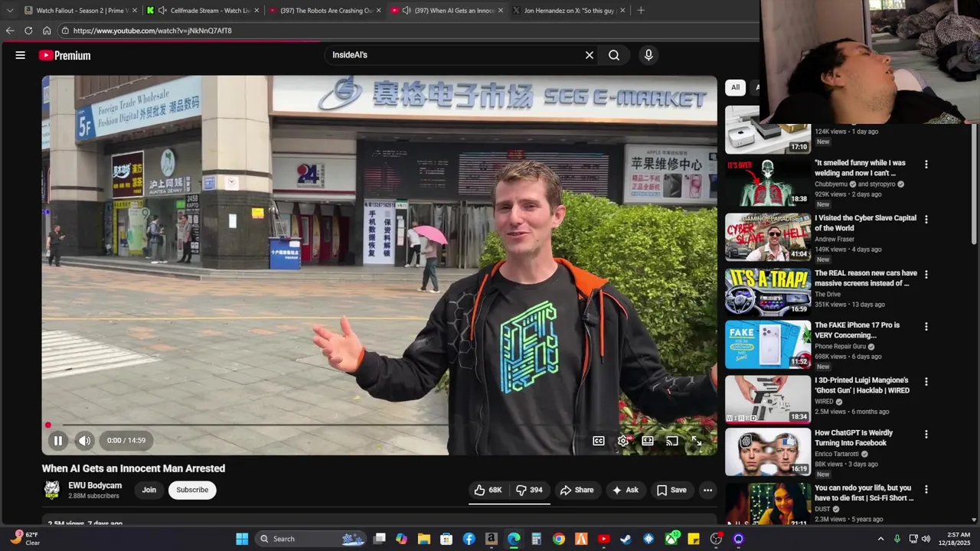Save the video to a playlist
The height and width of the screenshot is (551, 980).
pos(671,490)
